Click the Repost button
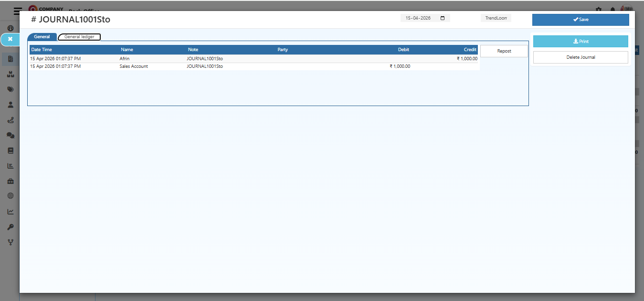Viewport: 644px width, 301px height. click(504, 51)
